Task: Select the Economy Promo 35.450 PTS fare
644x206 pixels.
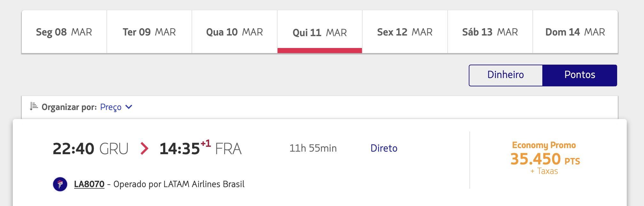Action: [545, 158]
